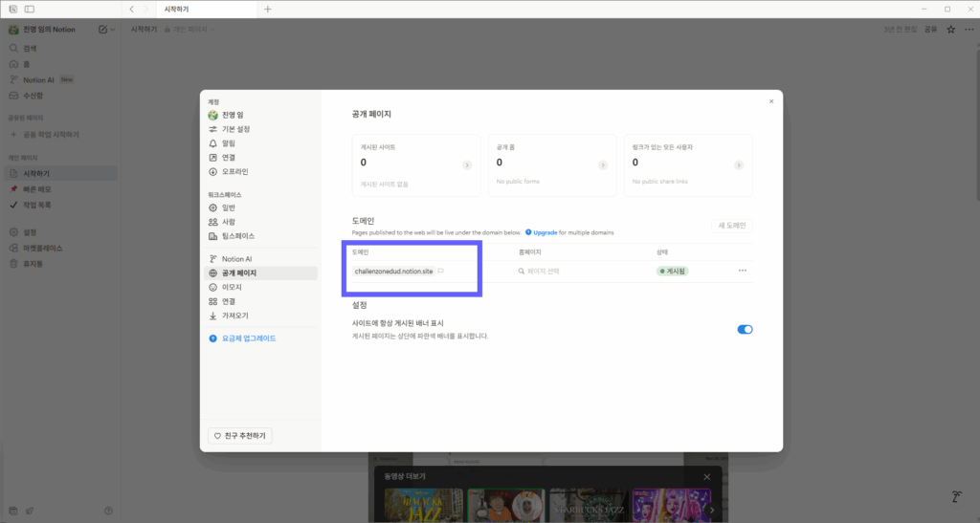Open the page three-dot menu at top right

(969, 30)
